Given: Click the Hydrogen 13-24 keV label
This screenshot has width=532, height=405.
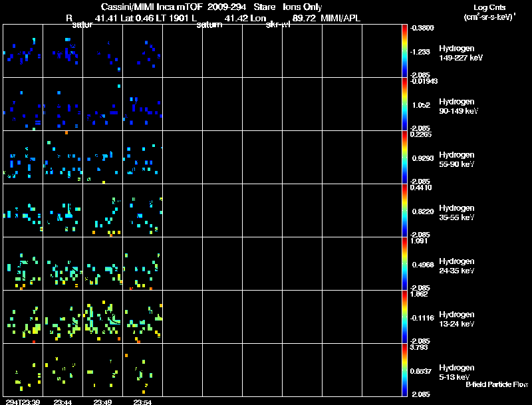Looking at the screenshot, I should click(456, 319).
